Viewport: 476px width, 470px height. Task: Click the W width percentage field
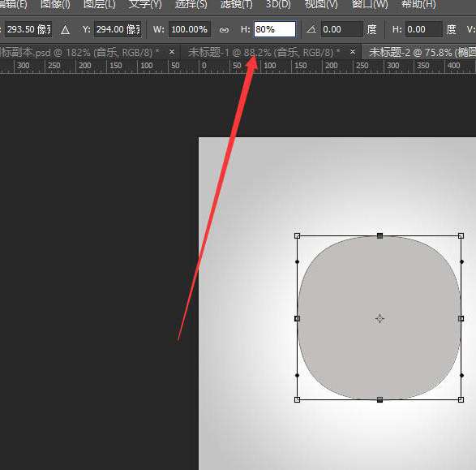coord(190,29)
